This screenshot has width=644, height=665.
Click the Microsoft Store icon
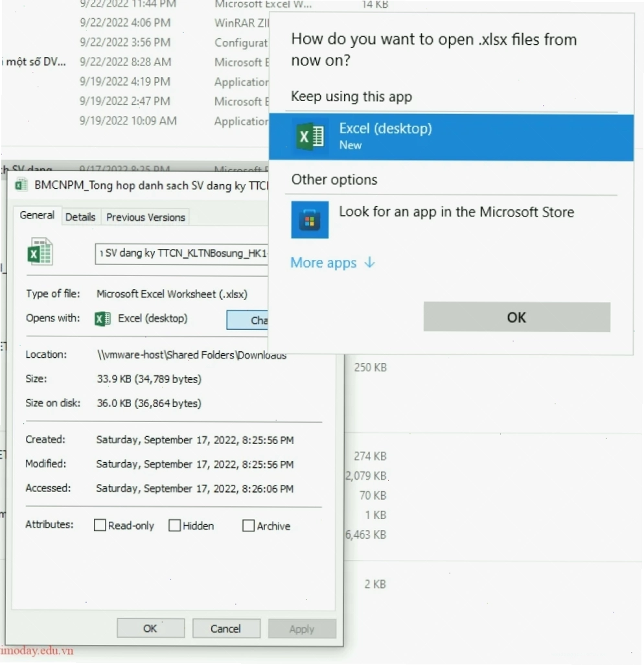pyautogui.click(x=310, y=220)
